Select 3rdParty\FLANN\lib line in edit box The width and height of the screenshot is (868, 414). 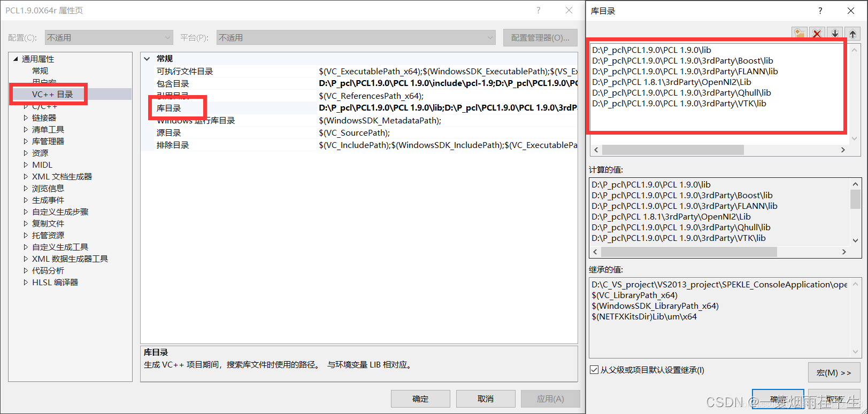(685, 71)
